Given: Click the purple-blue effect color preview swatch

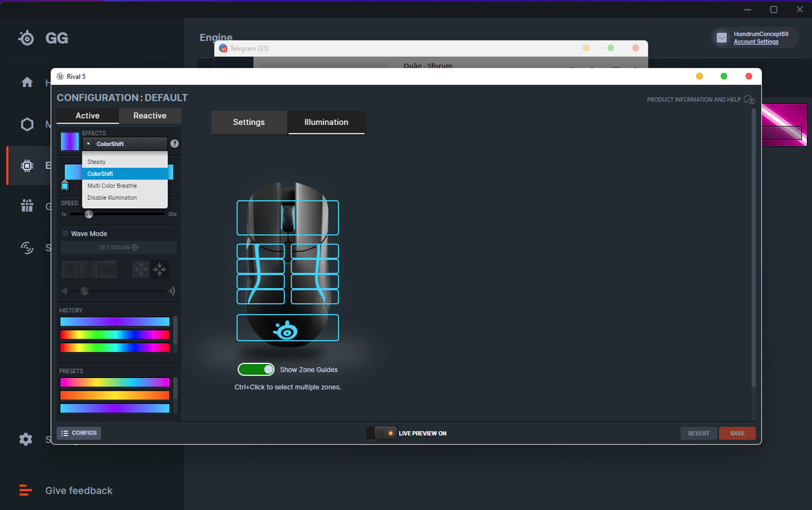Looking at the screenshot, I should click(70, 141).
